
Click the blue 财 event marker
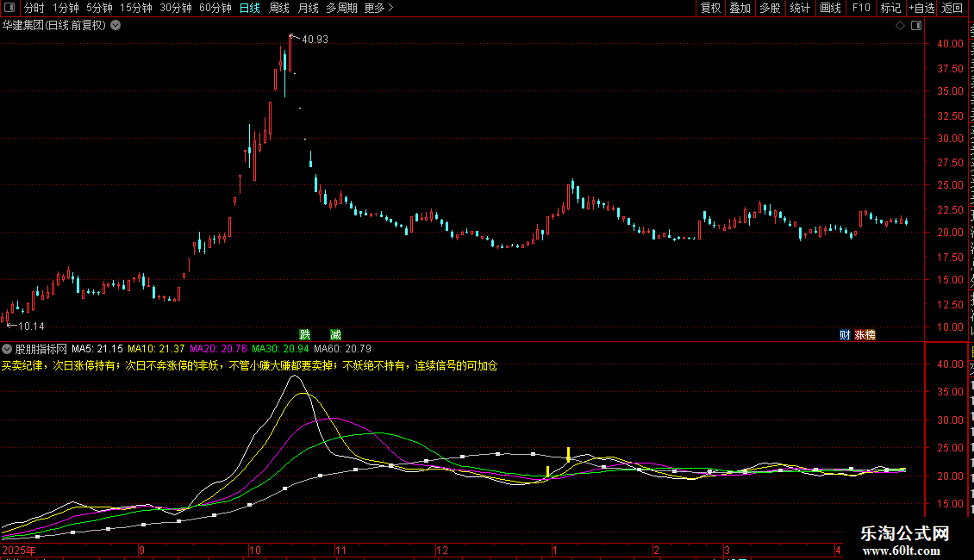[x=845, y=334]
